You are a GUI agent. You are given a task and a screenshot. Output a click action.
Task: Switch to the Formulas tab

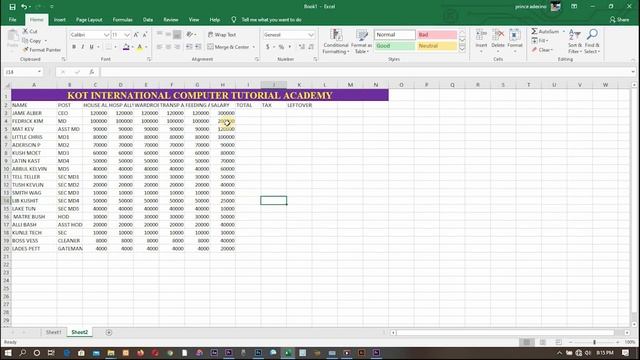coord(122,20)
